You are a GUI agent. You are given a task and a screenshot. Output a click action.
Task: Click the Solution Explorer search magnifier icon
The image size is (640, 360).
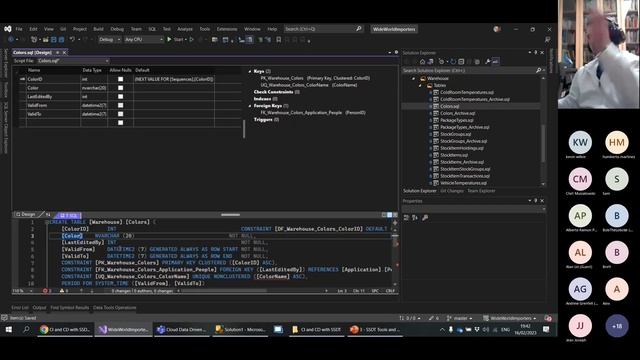click(x=538, y=71)
